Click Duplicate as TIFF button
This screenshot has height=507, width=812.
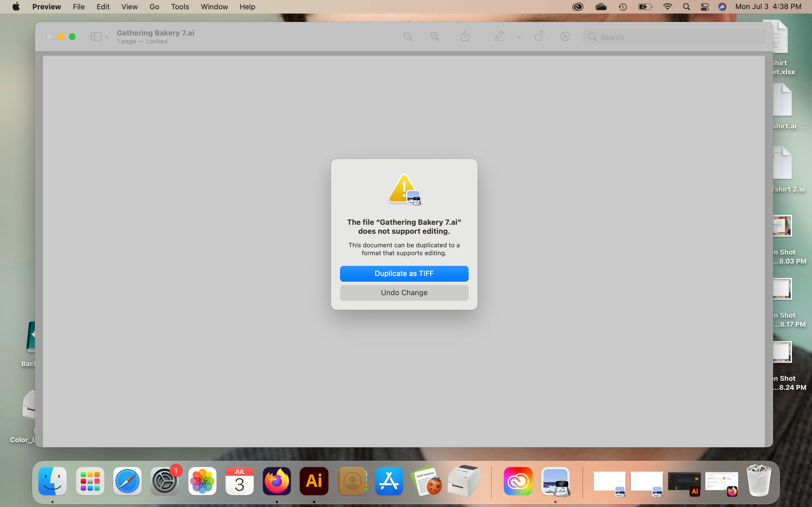(404, 273)
